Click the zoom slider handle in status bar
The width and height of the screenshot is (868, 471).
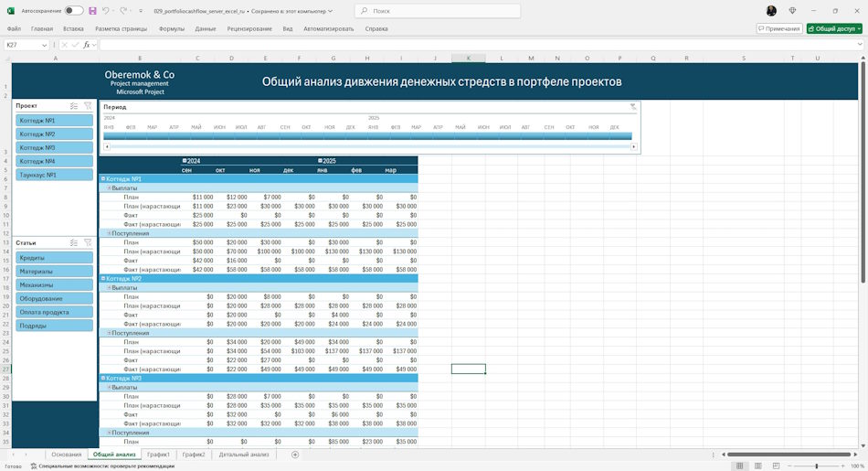pos(817,466)
